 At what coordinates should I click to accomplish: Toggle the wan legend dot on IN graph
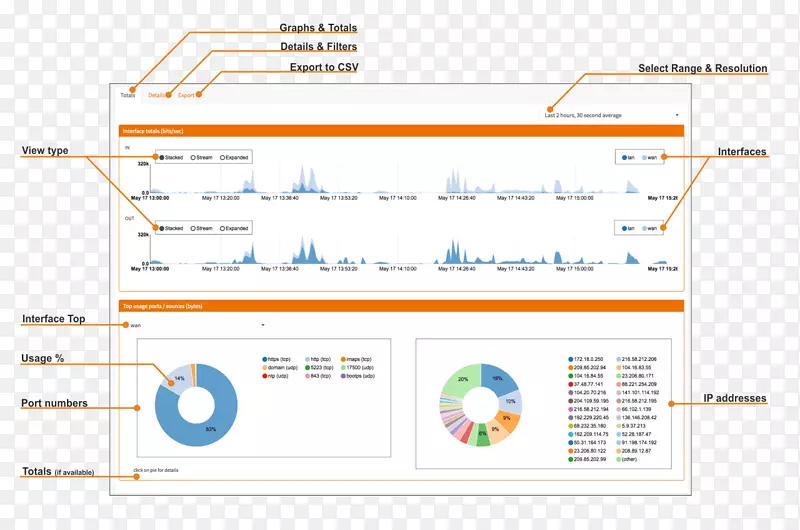coord(644,158)
